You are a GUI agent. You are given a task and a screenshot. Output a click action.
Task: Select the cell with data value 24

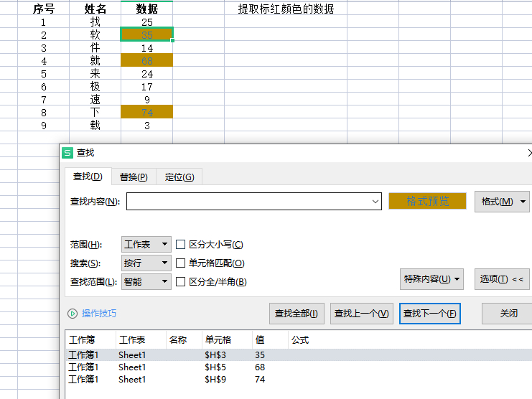147,73
